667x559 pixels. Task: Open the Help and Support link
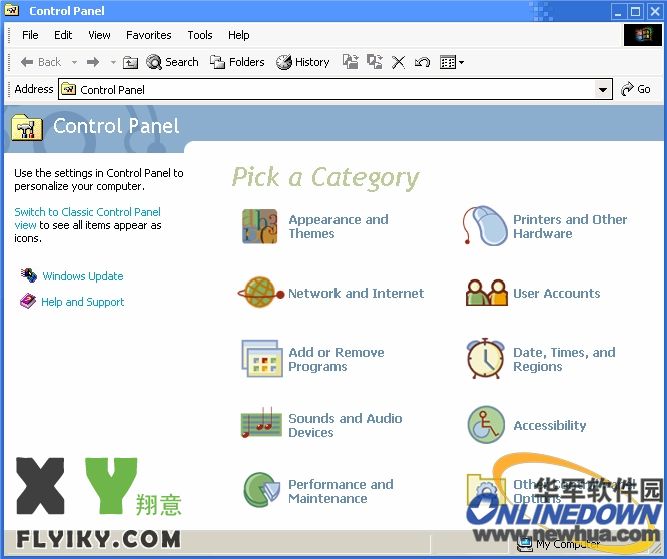click(83, 302)
